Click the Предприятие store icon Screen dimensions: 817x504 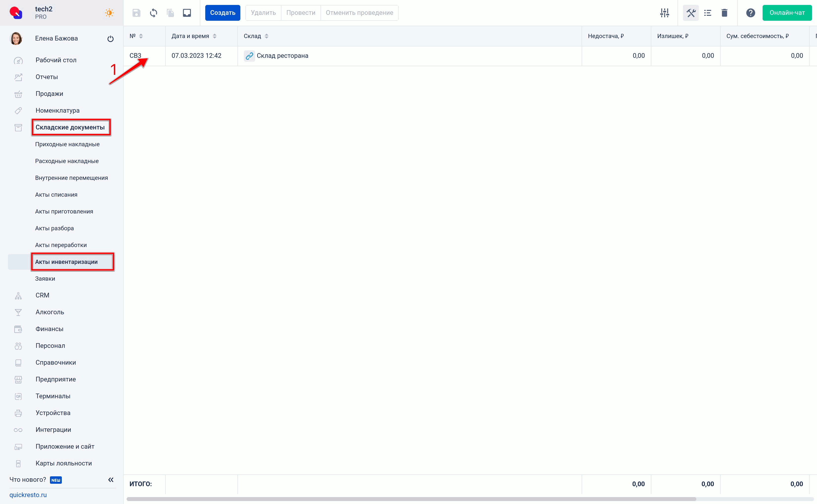18,379
